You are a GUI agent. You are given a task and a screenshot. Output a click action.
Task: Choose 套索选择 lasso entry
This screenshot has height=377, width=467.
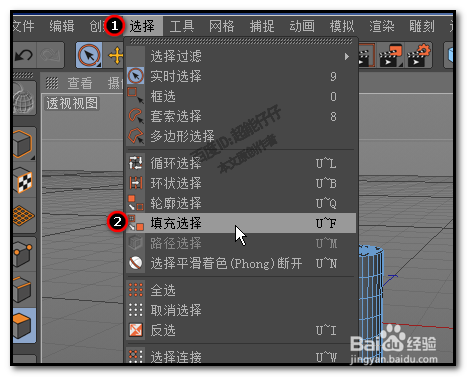point(241,116)
